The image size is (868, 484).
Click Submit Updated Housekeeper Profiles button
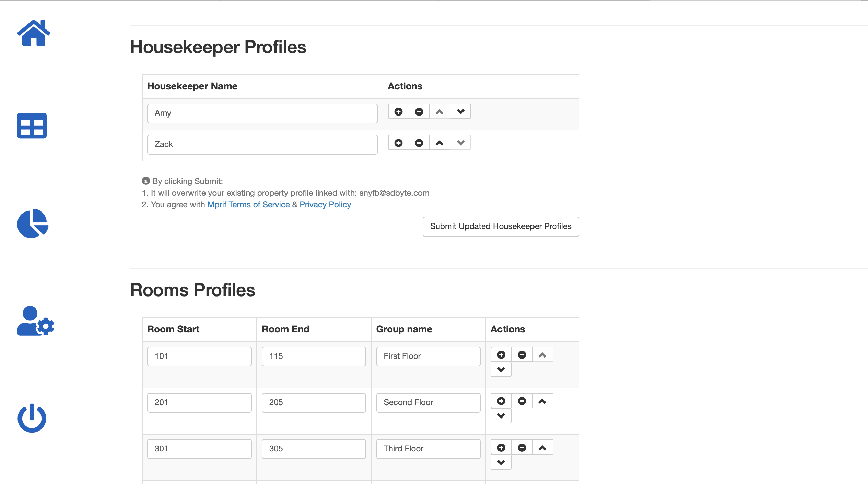(x=501, y=227)
